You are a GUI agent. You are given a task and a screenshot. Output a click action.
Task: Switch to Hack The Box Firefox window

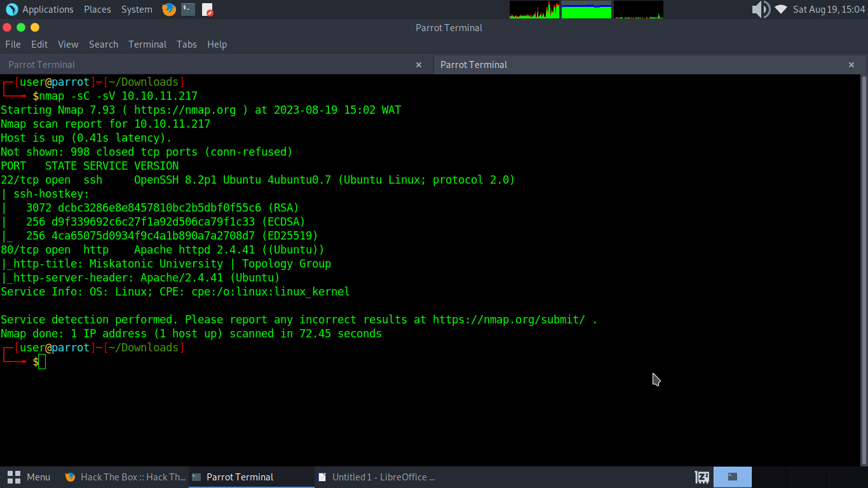pyautogui.click(x=125, y=477)
